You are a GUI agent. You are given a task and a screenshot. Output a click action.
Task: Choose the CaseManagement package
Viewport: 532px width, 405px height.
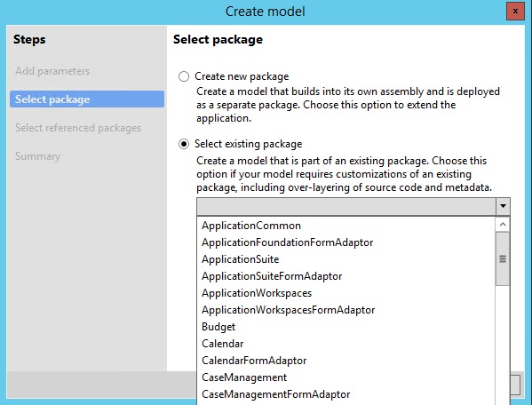tap(346, 377)
